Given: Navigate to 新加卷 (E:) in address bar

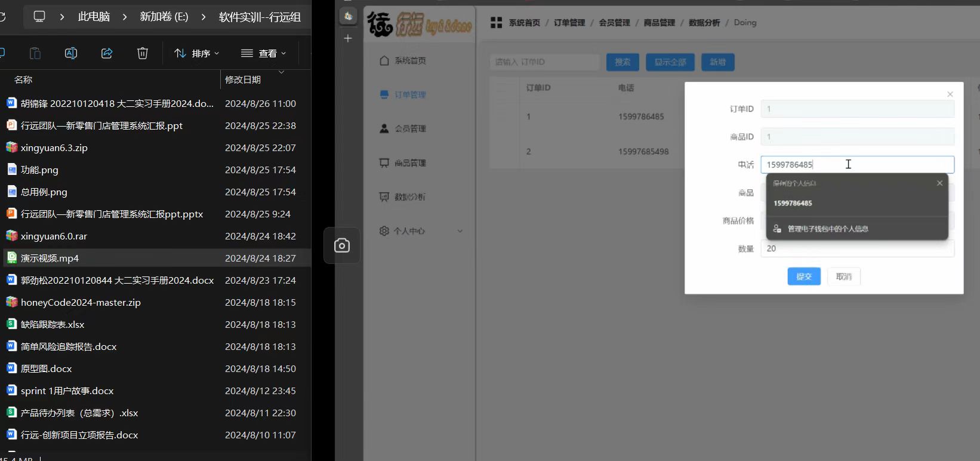Looking at the screenshot, I should (164, 17).
